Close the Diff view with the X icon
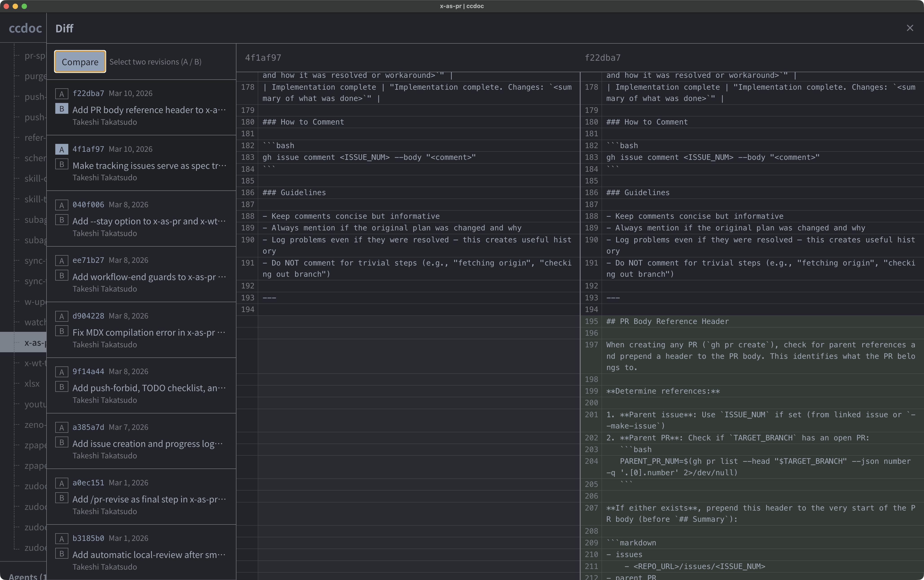924x580 pixels. (910, 28)
